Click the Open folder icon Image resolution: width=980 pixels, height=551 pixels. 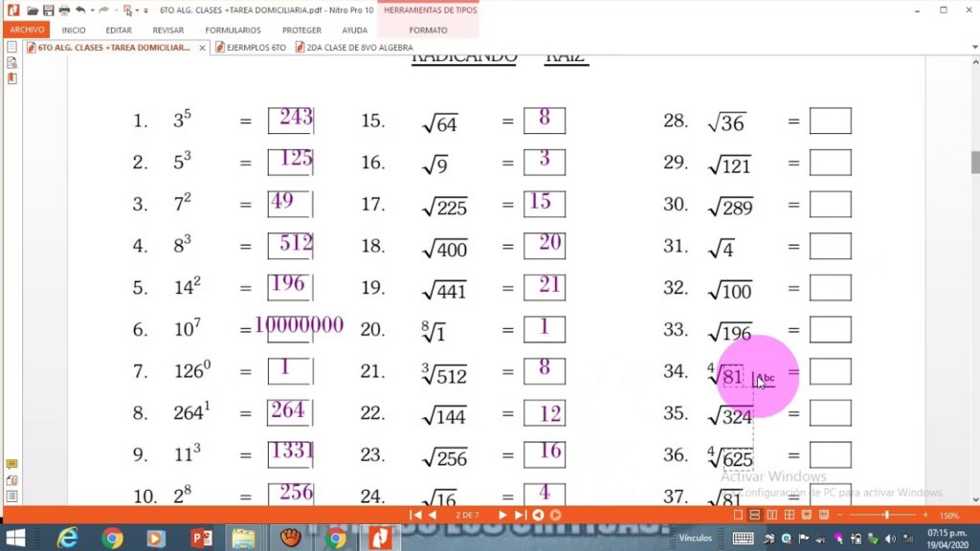(x=33, y=10)
